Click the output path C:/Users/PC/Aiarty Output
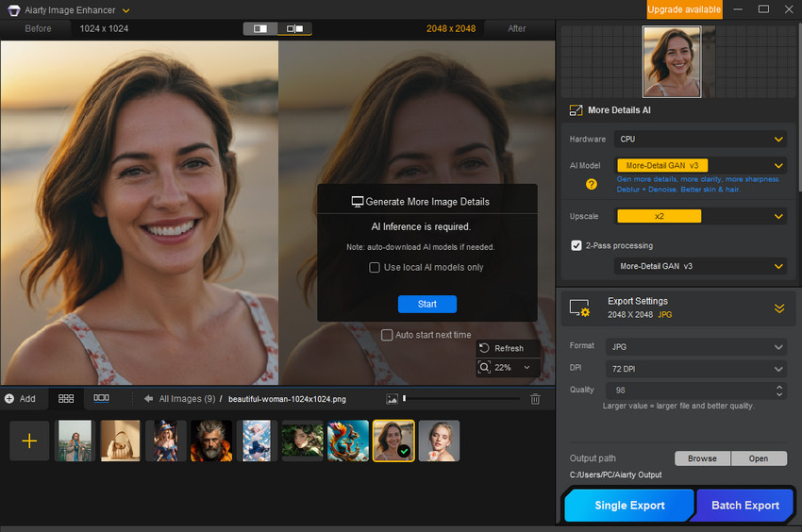 (615, 474)
